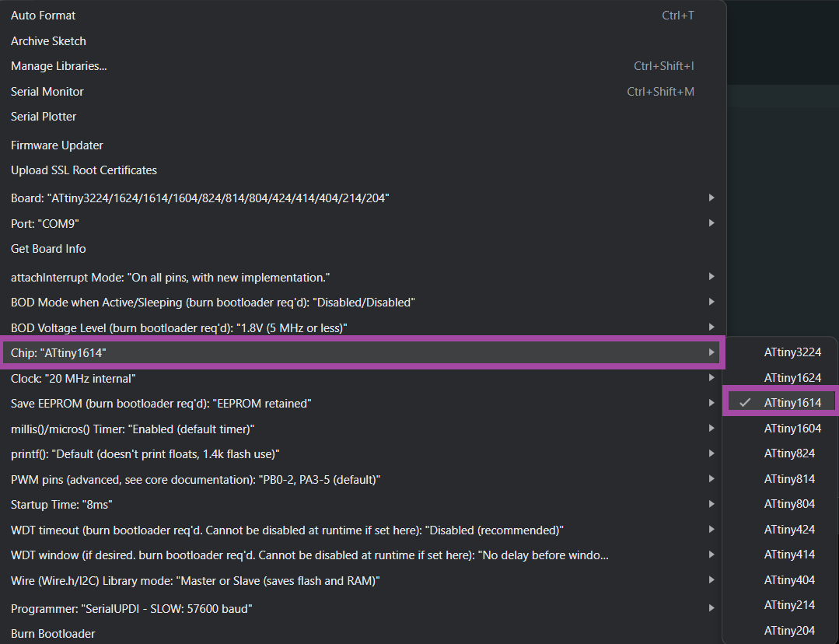Open Manage Libraries dialog
This screenshot has width=839, height=644.
pos(59,66)
